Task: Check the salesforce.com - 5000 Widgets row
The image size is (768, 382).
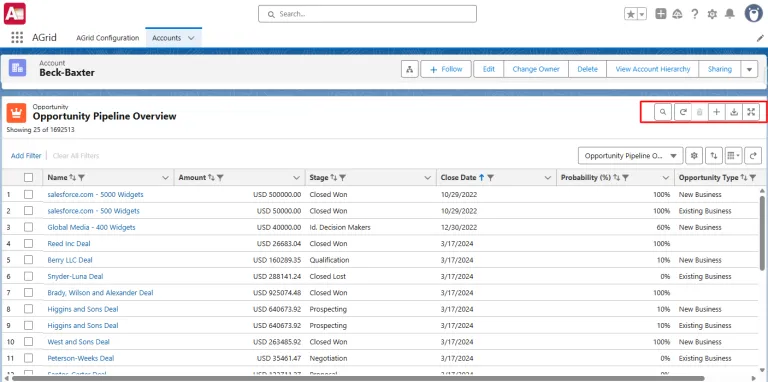Action: [28, 194]
